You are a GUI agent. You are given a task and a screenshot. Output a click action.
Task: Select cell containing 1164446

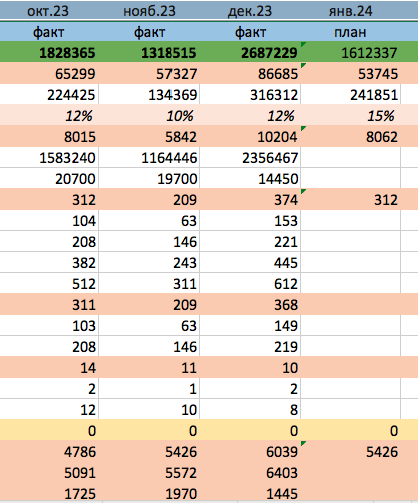(149, 158)
